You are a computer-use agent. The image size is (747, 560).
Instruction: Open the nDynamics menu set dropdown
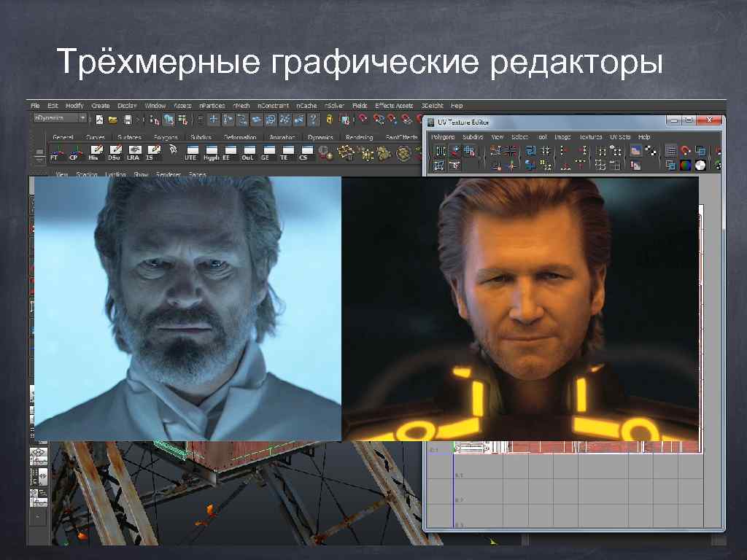tap(60, 117)
